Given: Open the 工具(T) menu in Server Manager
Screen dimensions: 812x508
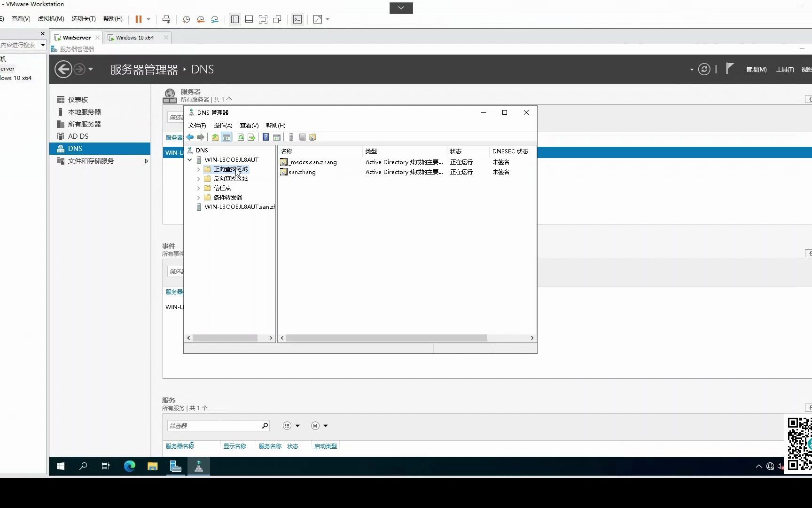Looking at the screenshot, I should click(x=785, y=69).
